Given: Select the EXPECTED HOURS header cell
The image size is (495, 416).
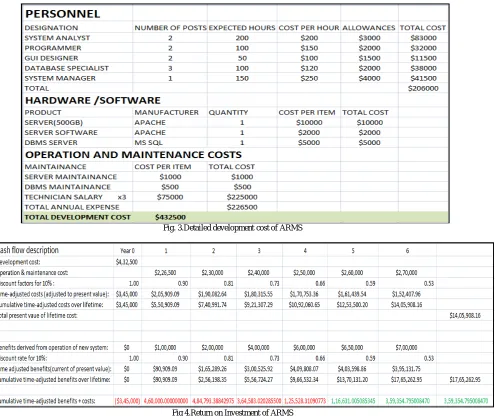Looking at the screenshot, I should pos(242,28).
